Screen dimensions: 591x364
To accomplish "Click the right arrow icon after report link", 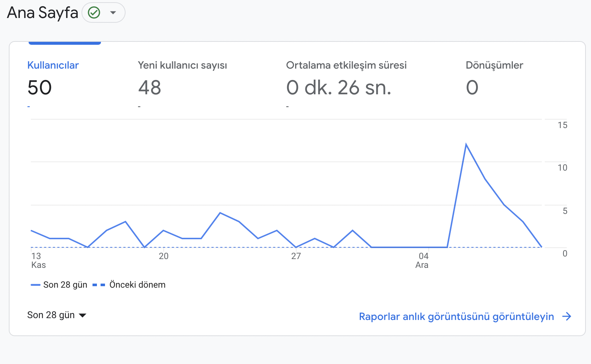I will point(567,316).
